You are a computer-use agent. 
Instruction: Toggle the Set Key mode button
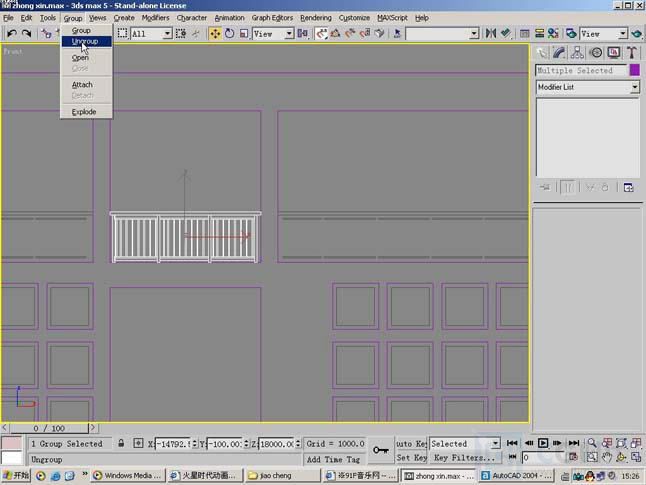(411, 458)
